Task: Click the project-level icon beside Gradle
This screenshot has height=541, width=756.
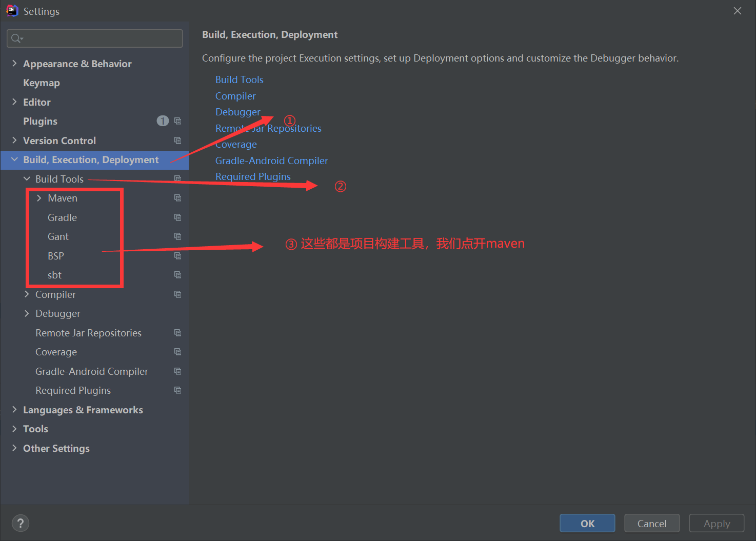Action: [x=177, y=217]
